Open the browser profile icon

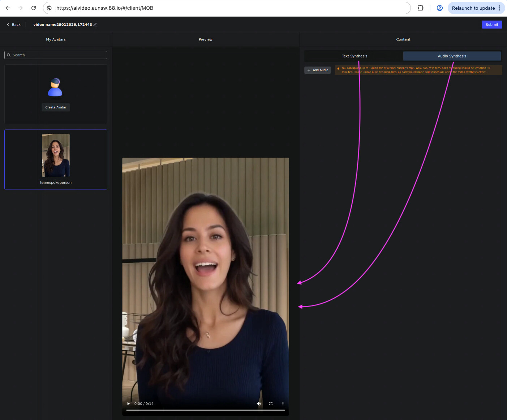pyautogui.click(x=439, y=8)
